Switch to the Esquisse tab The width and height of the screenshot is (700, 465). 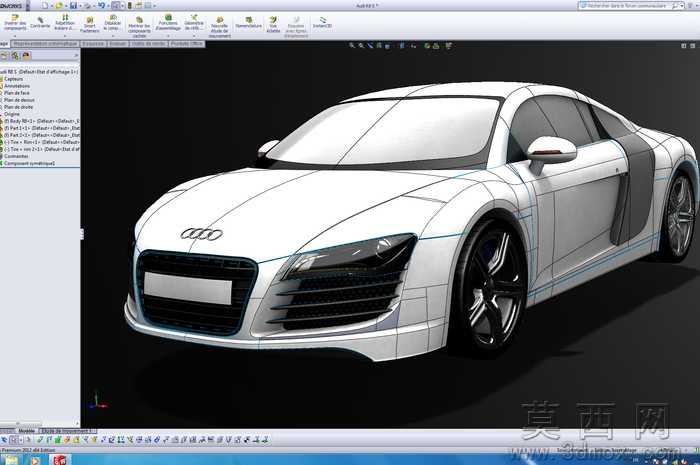click(93, 44)
